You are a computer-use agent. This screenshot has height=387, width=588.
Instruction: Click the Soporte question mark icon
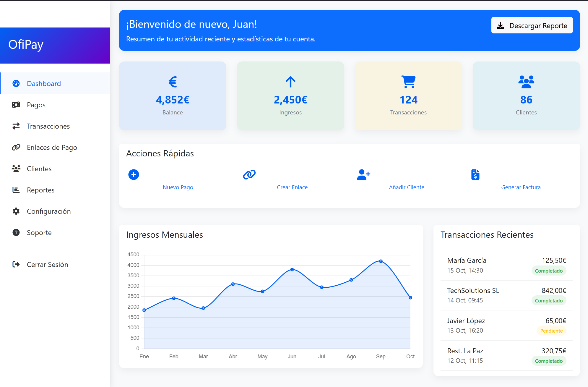click(16, 232)
